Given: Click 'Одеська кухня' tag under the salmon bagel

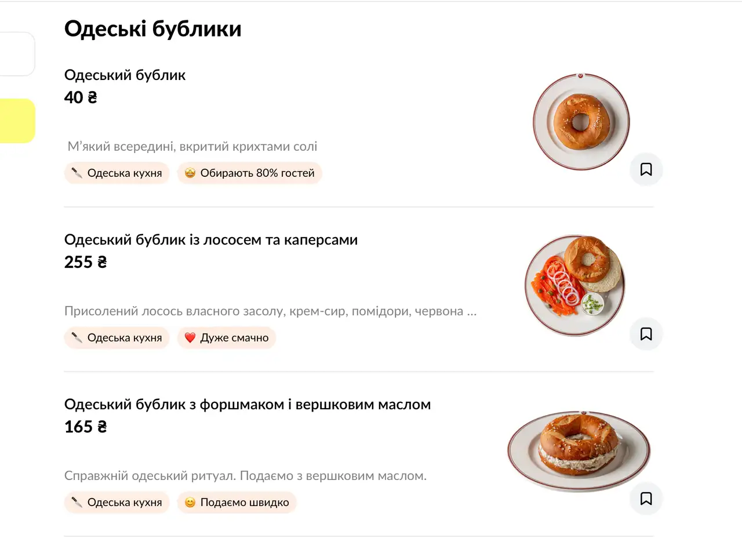Looking at the screenshot, I should (117, 337).
